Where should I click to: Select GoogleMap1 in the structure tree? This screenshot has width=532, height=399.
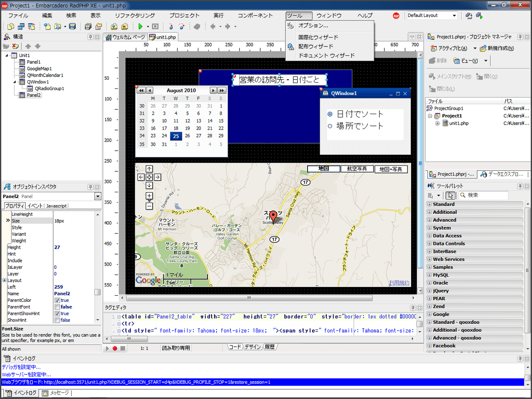point(39,69)
